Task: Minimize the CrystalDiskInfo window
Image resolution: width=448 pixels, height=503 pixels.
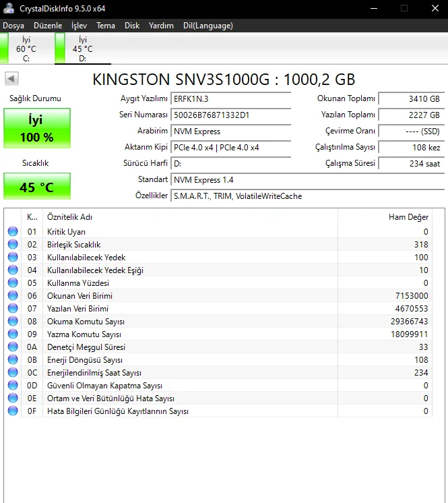Action: (x=374, y=8)
